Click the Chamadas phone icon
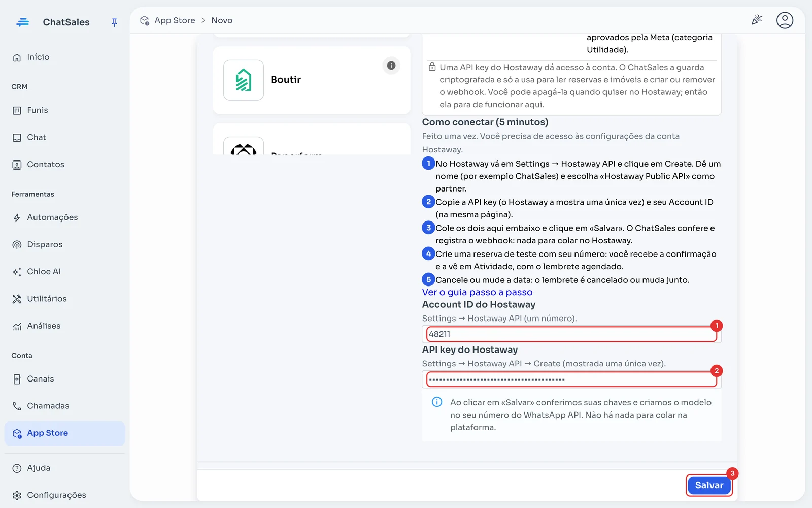The height and width of the screenshot is (508, 812). [x=17, y=406]
